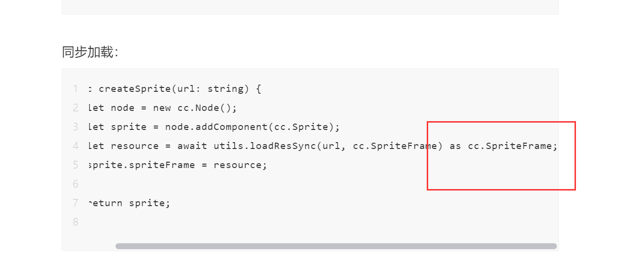The image size is (644, 255).
Task: Click the "await" keyword on line 4
Action: pos(192,146)
